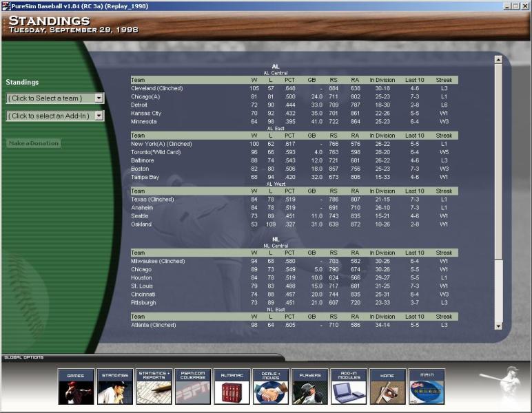Select Chicago in NL Central
The height and width of the screenshot is (413, 532).
141,269
